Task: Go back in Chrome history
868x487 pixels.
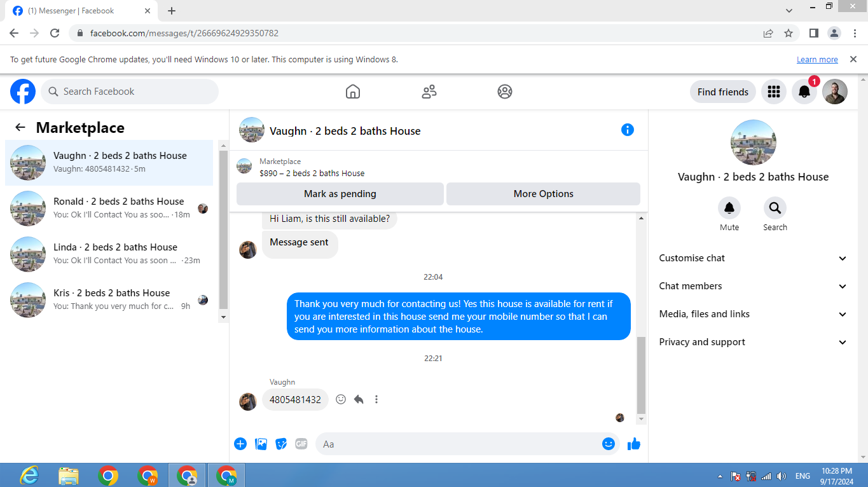Action: [14, 33]
